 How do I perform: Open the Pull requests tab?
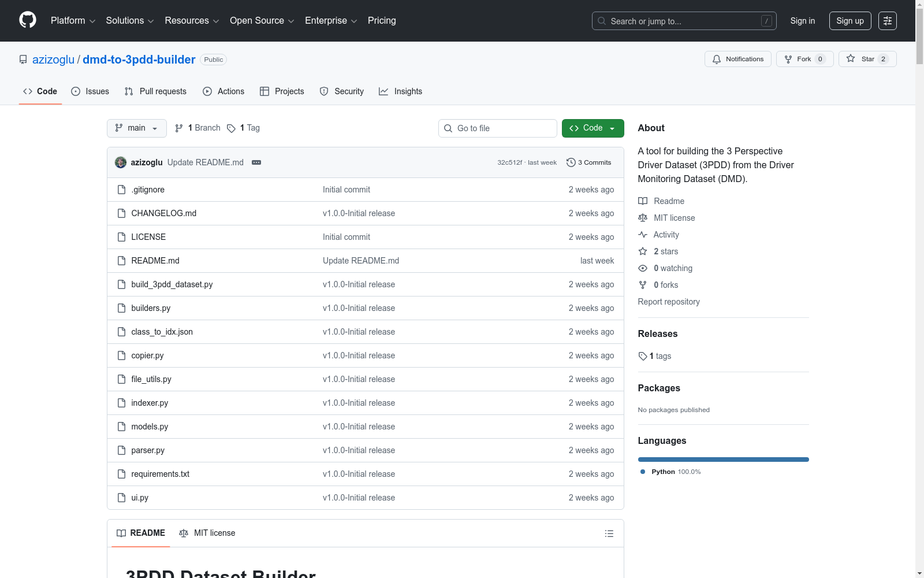click(x=155, y=91)
